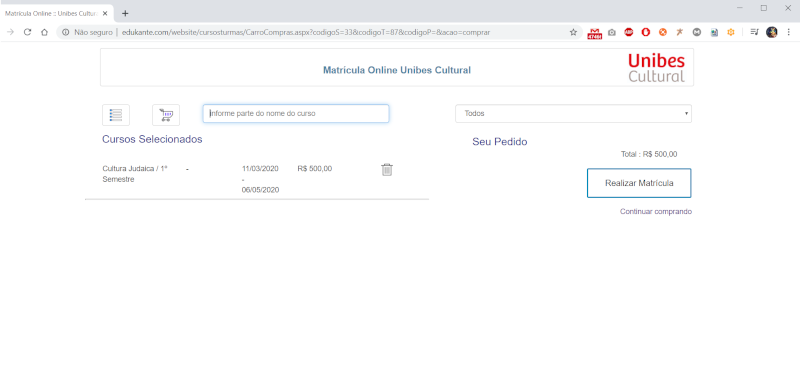Click the end date '06/05/2020'
800x373 pixels.
click(260, 190)
